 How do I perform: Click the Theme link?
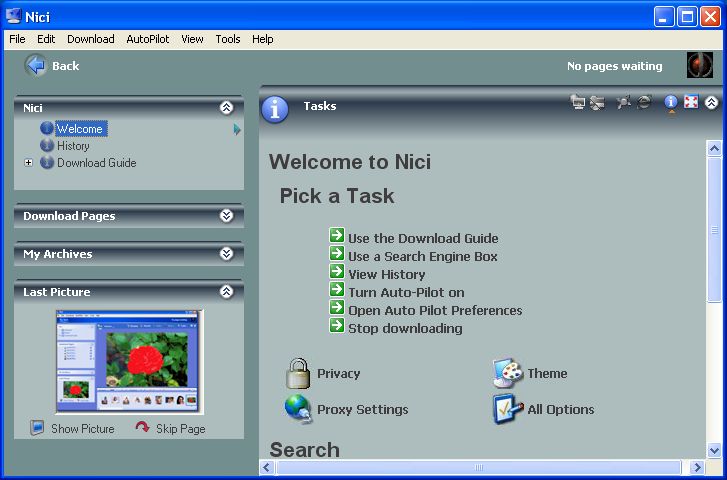coord(547,373)
